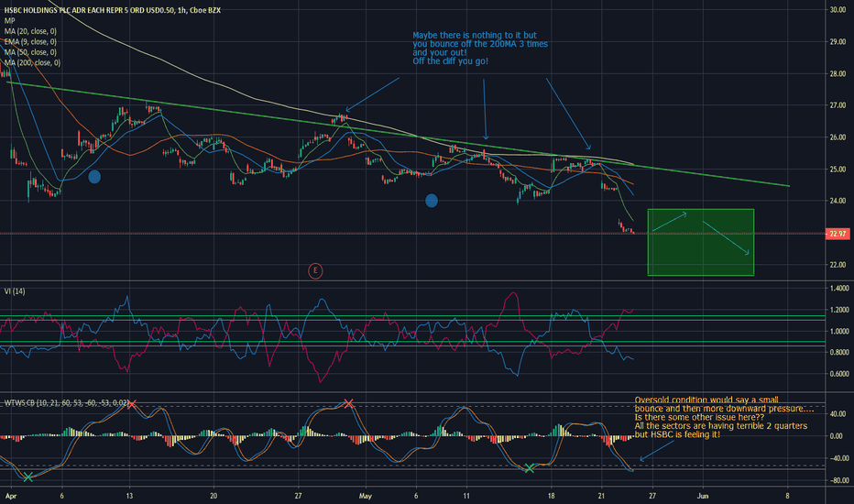Click the green cross marker near April start
The height and width of the screenshot is (504, 854).
pyautogui.click(x=27, y=477)
